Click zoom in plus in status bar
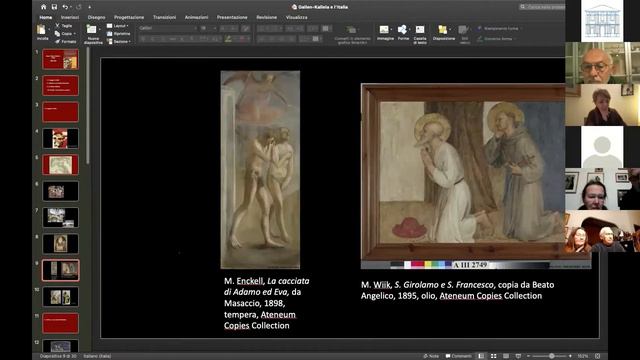Screen dimensions: 640x360 coord(570,356)
